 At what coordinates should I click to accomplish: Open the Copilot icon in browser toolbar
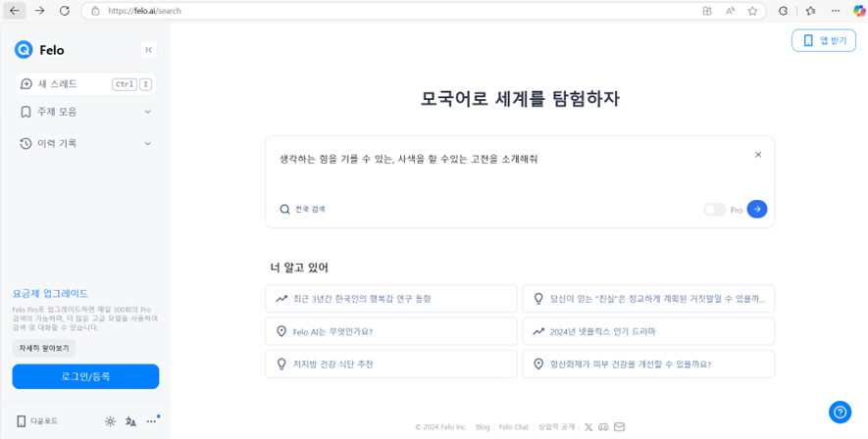coord(858,11)
